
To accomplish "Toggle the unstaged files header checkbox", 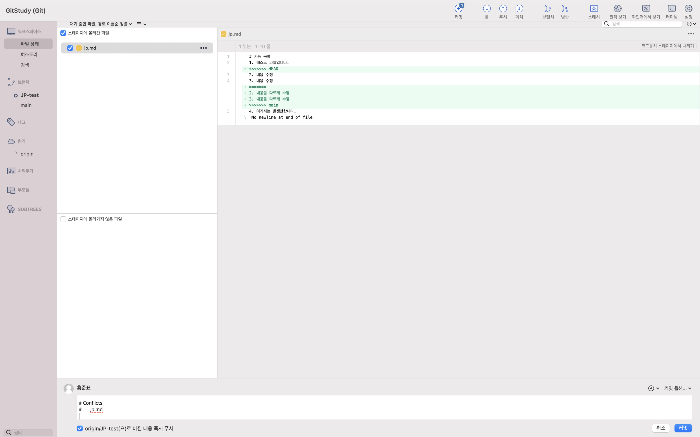I will (63, 219).
